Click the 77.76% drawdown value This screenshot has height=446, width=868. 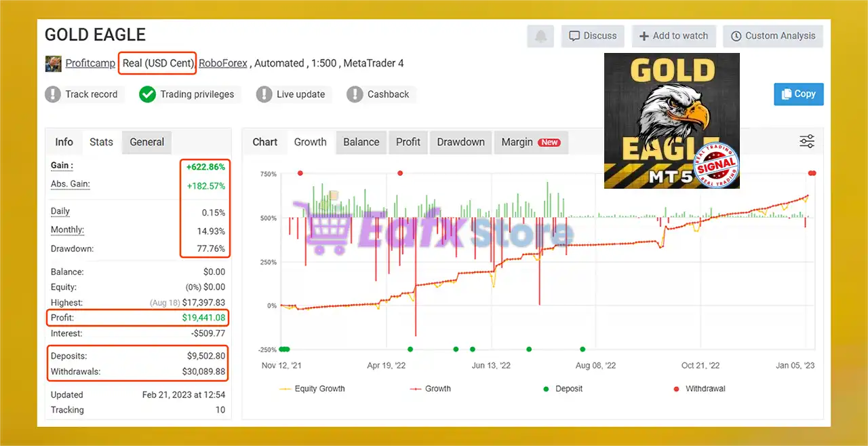click(212, 249)
